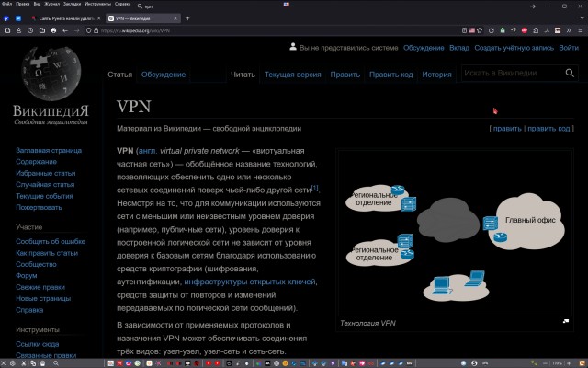Click the downloads folder icon in toolbar
The image size is (588, 368).
pos(42,30)
